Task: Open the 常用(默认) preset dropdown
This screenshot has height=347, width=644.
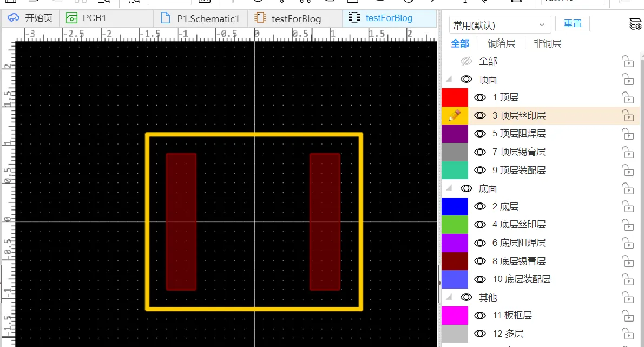Action: pyautogui.click(x=500, y=25)
